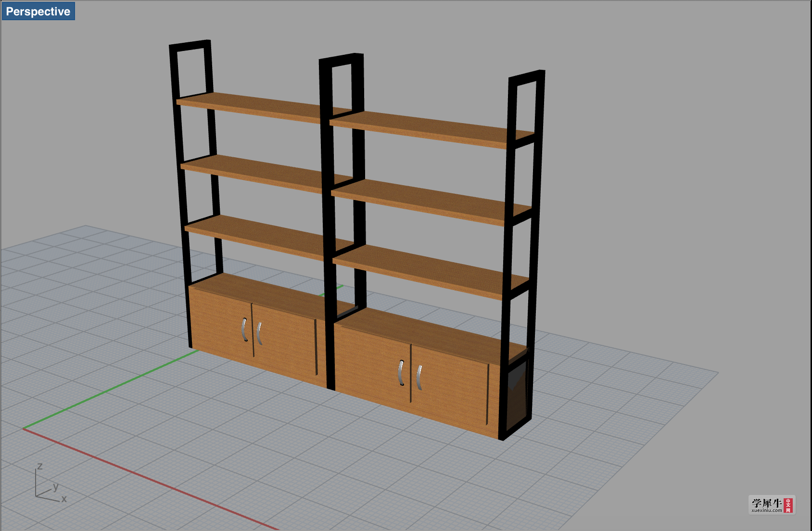The height and width of the screenshot is (531, 812).
Task: Click the world axis icon in the viewport corner
Action: point(51,483)
